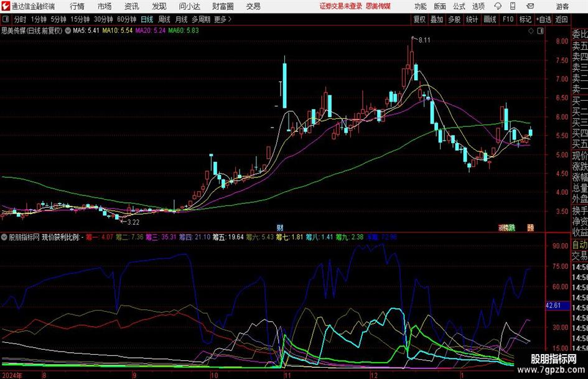Click the 委比 label in right panel

point(580,34)
